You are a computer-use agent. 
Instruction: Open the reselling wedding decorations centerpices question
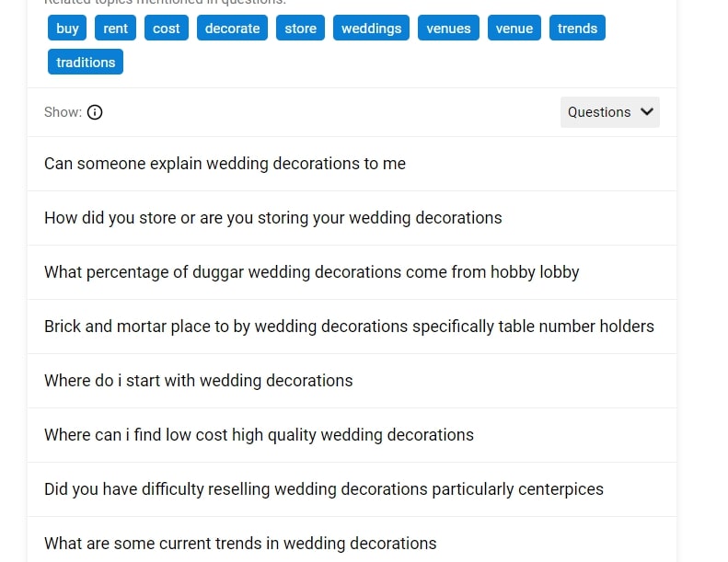click(352, 489)
